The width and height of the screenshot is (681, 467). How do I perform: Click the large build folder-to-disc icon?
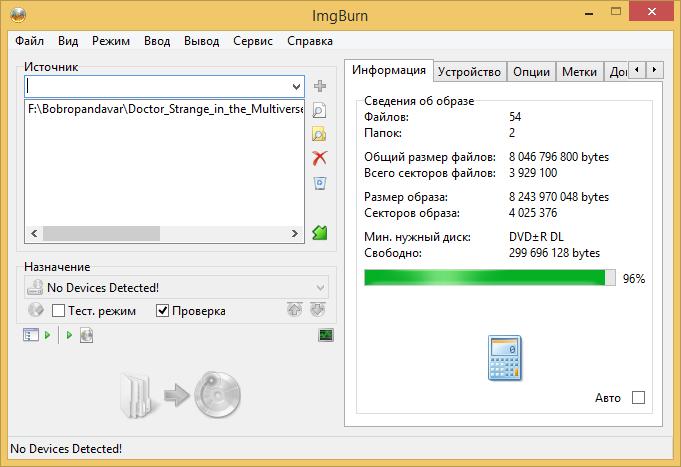pos(180,394)
